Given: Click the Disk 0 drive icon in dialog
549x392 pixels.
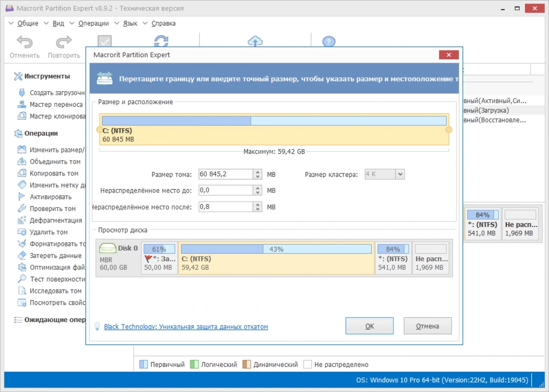Looking at the screenshot, I should (108, 249).
